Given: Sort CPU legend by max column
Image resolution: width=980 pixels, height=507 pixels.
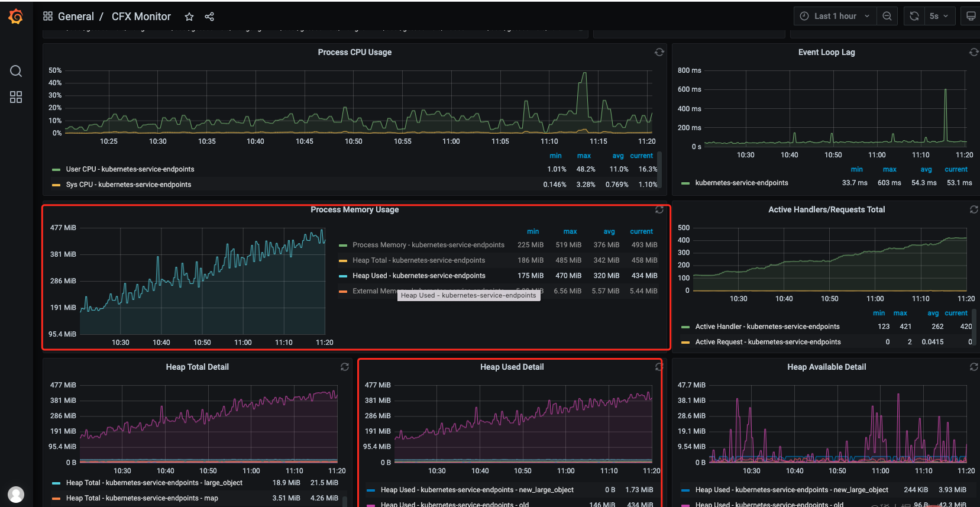Looking at the screenshot, I should click(584, 156).
